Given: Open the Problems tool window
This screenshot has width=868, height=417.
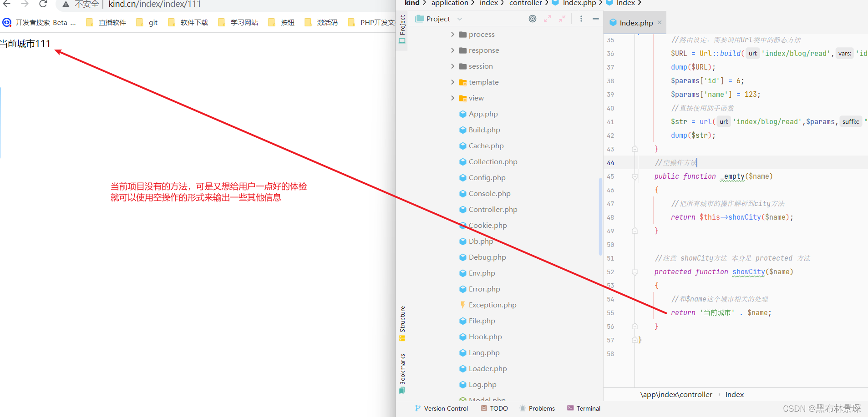Looking at the screenshot, I should pyautogui.click(x=537, y=408).
